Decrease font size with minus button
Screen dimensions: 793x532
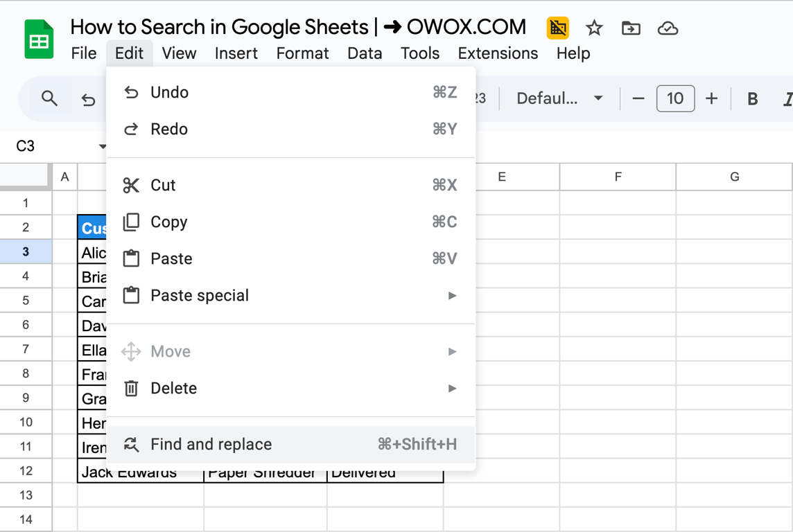(x=638, y=98)
